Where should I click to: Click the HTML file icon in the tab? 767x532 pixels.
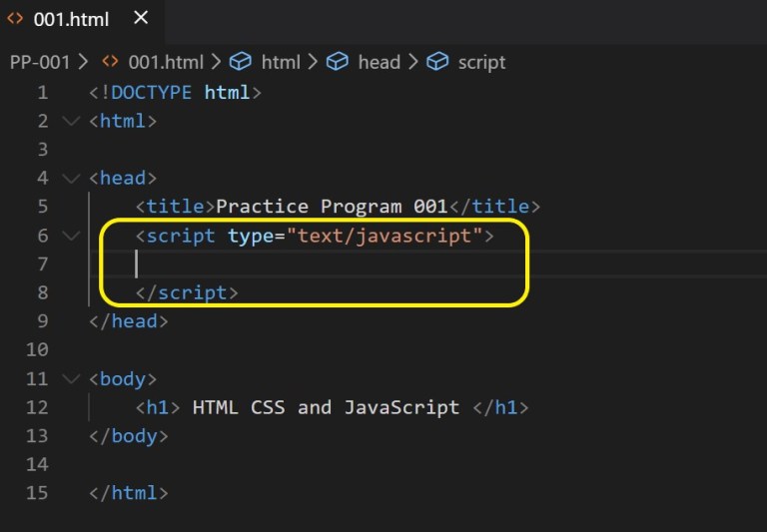(15, 19)
